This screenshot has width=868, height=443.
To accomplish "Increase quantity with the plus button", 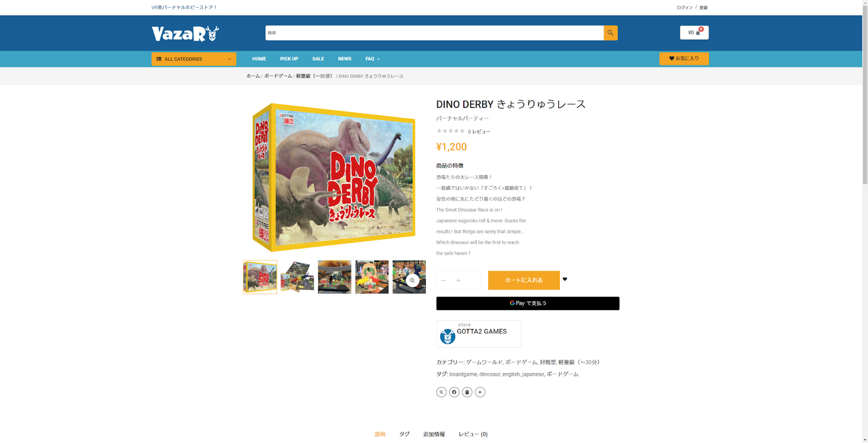I will 458,281.
